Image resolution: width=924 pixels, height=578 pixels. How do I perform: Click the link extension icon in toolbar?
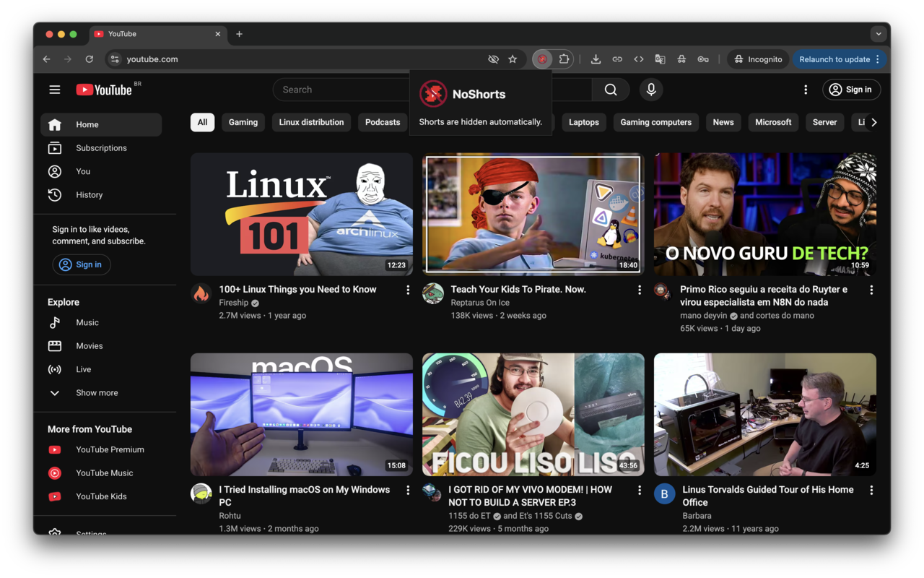pos(617,59)
